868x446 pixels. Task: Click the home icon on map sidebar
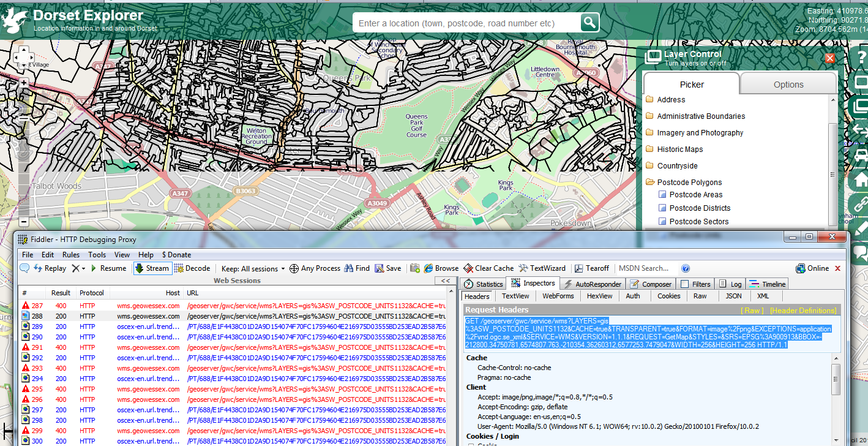(x=861, y=180)
